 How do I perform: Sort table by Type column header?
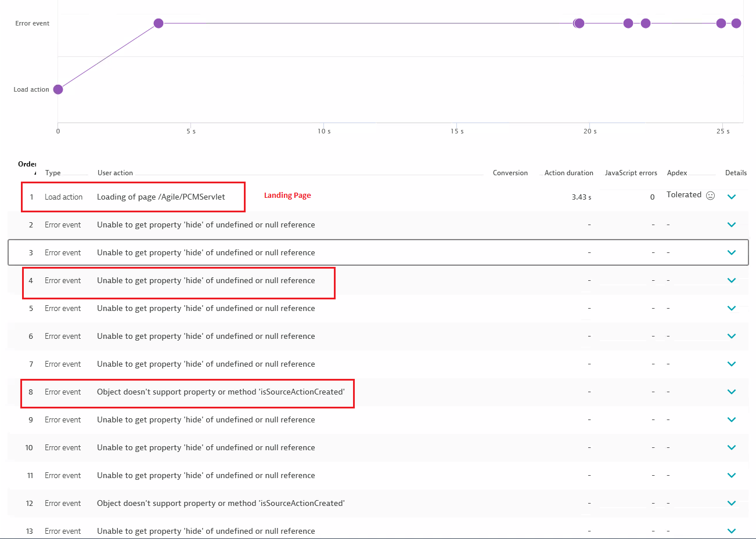click(53, 173)
